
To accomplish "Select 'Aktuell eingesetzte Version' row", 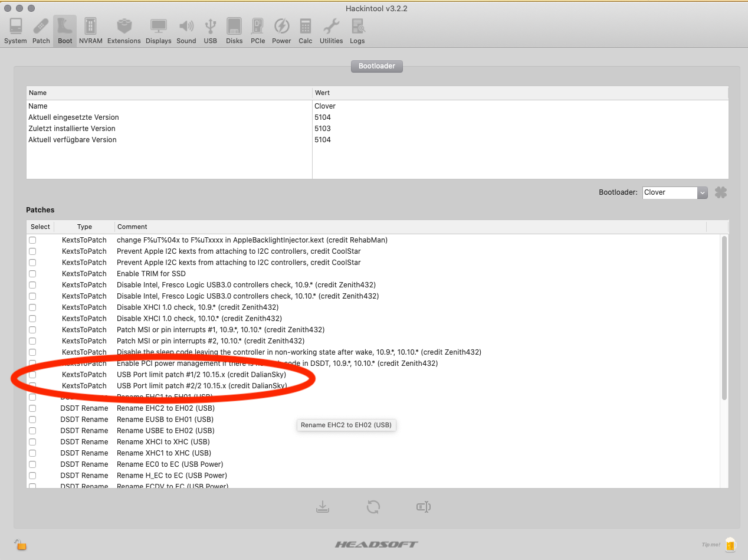I will (x=377, y=117).
